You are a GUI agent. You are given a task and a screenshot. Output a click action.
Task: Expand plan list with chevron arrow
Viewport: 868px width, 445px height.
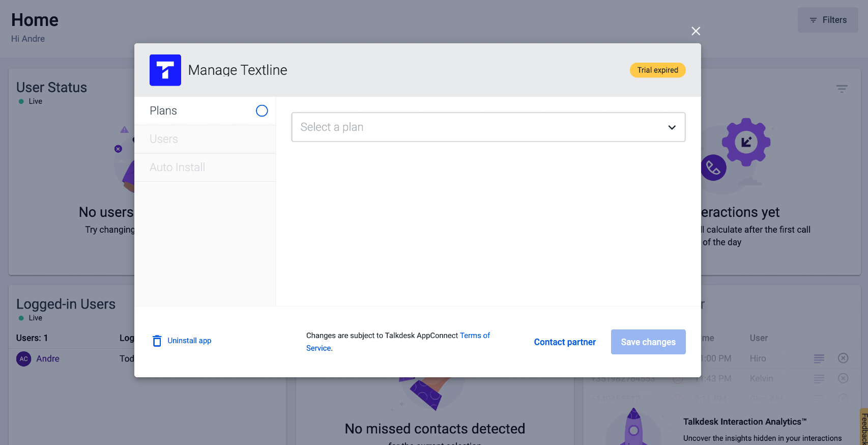point(672,127)
